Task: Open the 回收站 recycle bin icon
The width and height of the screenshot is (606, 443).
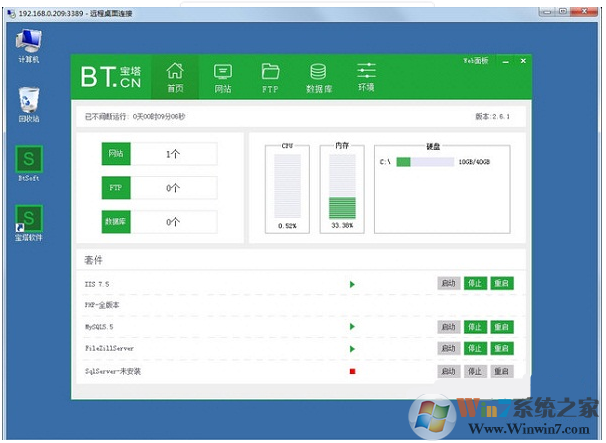Action: coord(29,103)
